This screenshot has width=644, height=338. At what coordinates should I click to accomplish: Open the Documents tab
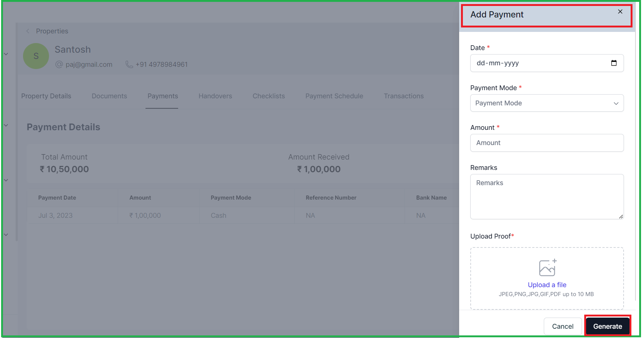(109, 96)
